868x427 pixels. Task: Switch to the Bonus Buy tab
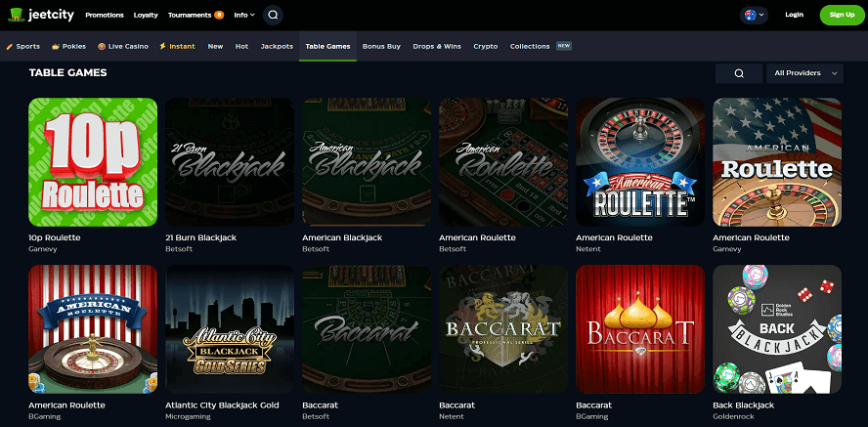pos(381,47)
